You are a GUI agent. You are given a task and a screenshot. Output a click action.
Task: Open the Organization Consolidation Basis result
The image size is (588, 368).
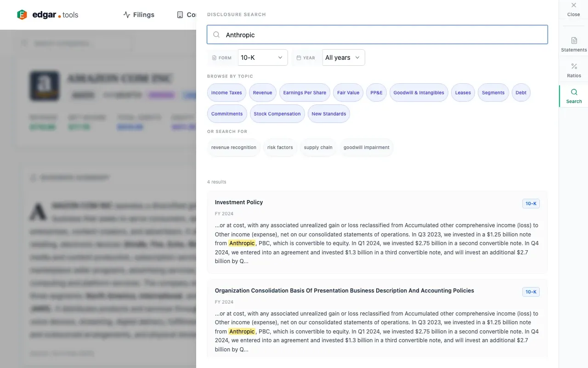tap(344, 290)
